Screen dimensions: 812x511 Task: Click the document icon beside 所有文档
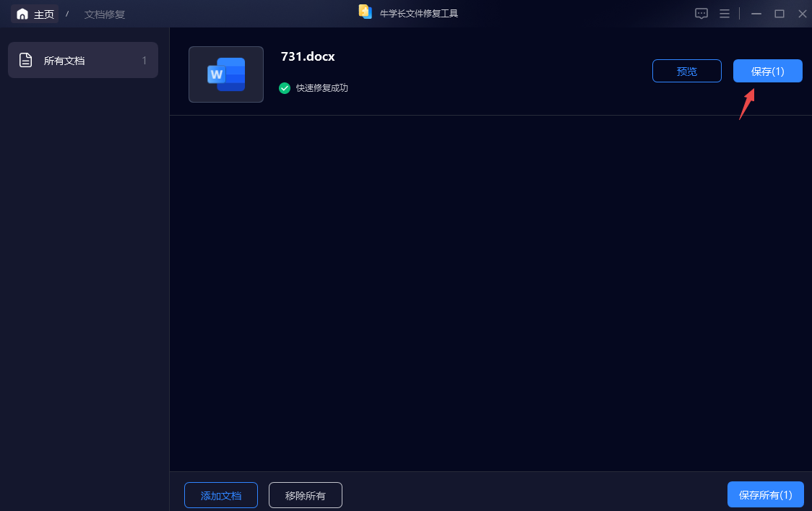click(x=26, y=61)
